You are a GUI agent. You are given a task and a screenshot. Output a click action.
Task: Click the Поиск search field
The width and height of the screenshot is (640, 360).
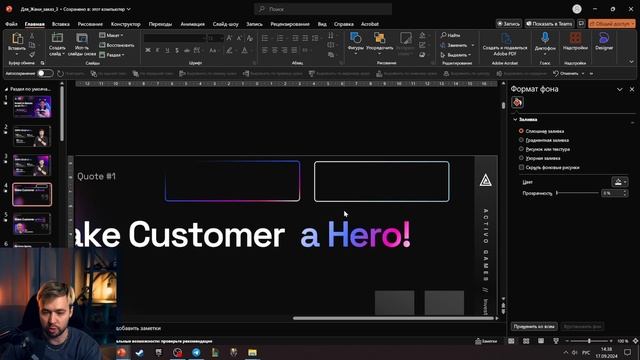click(x=323, y=9)
